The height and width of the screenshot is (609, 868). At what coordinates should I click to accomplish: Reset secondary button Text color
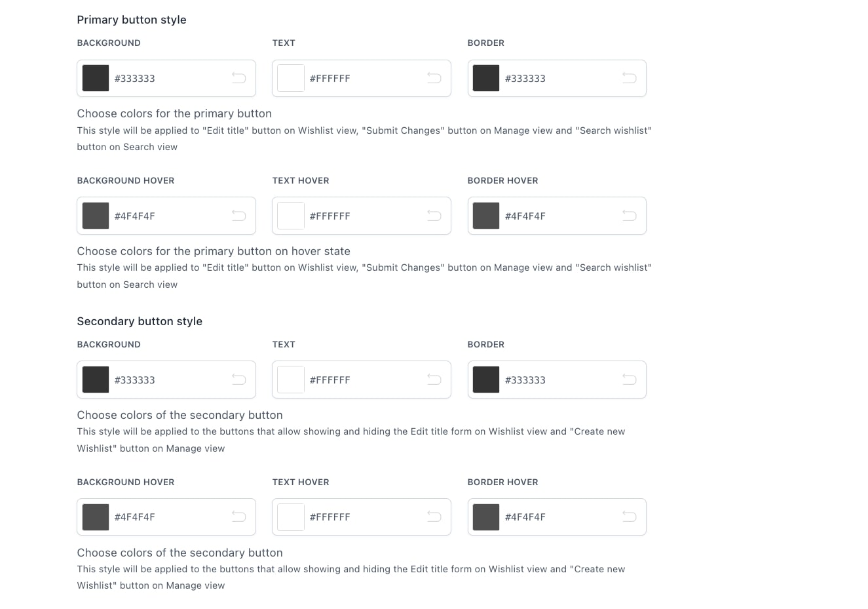pyautogui.click(x=434, y=380)
